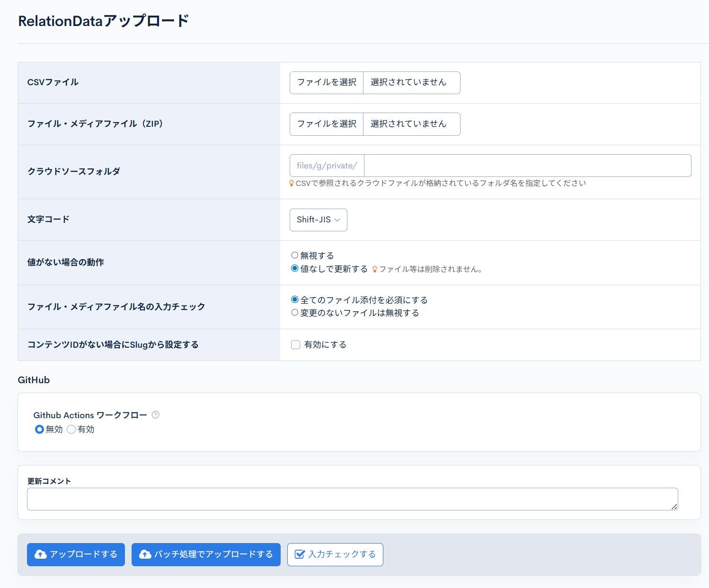Select the 無視する radio option

tap(294, 255)
